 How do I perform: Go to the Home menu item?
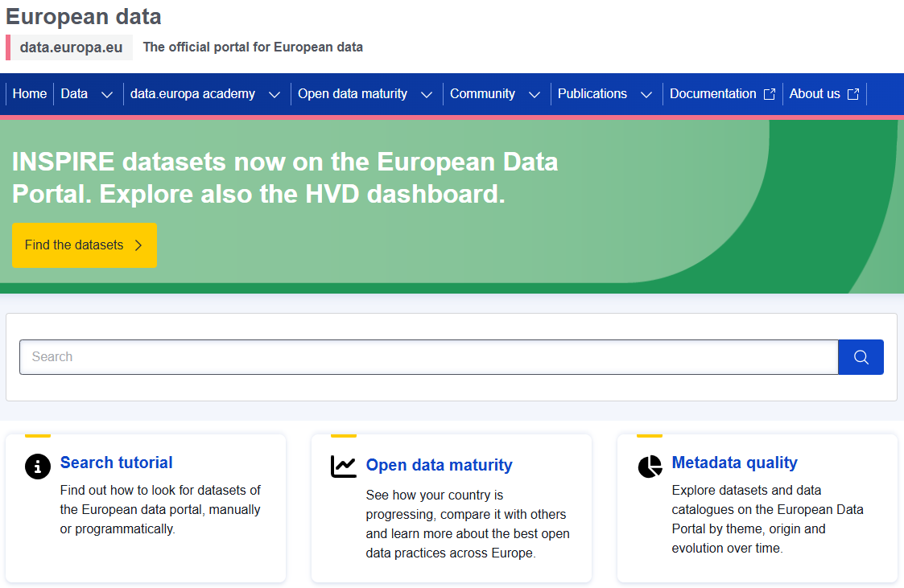click(30, 94)
